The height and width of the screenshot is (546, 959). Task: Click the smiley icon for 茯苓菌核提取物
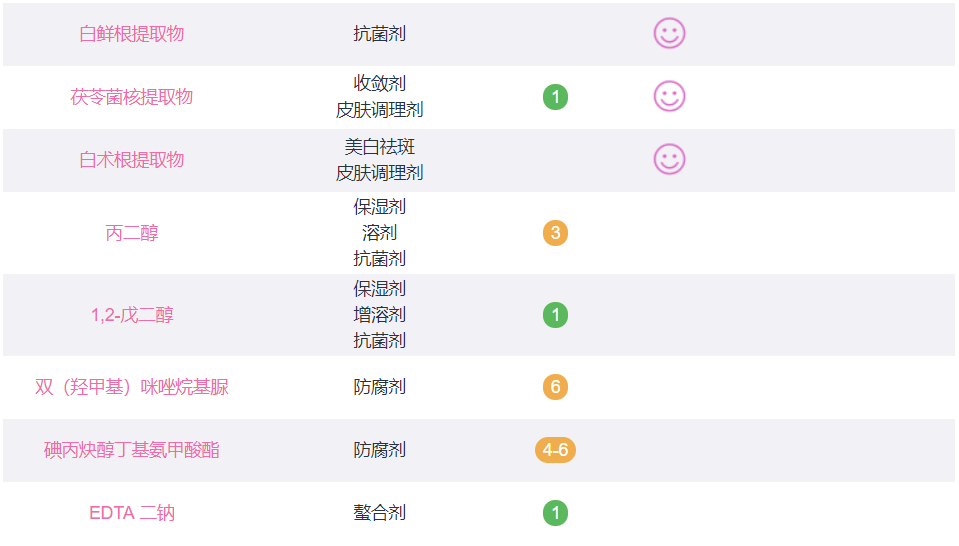click(669, 97)
